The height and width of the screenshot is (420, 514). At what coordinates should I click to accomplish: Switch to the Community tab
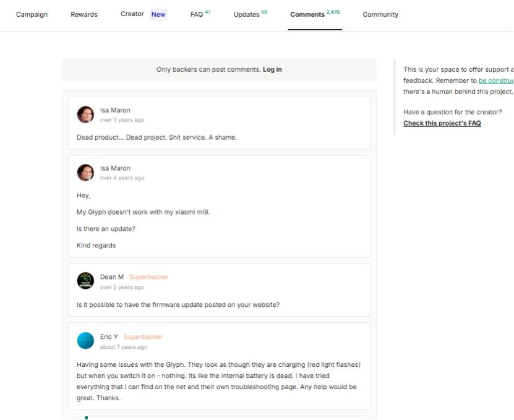tap(380, 14)
